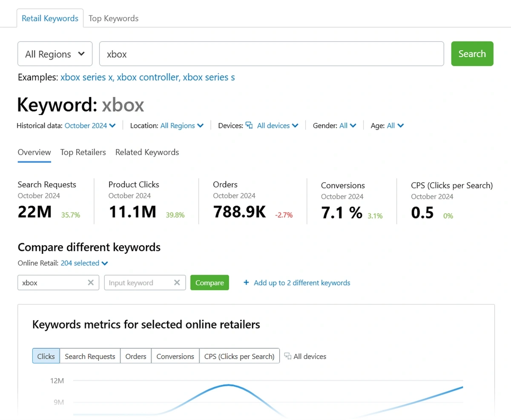Select the Orders chart metric
The width and height of the screenshot is (511, 420).
[x=136, y=356]
